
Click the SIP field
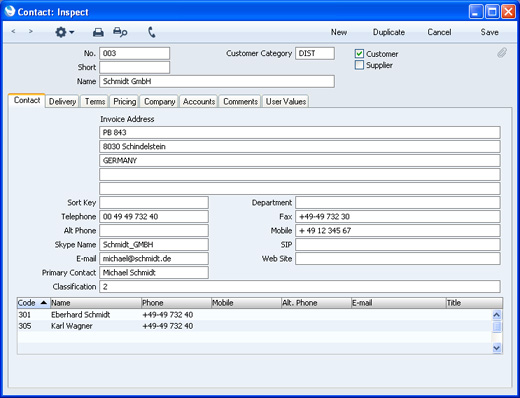398,244
